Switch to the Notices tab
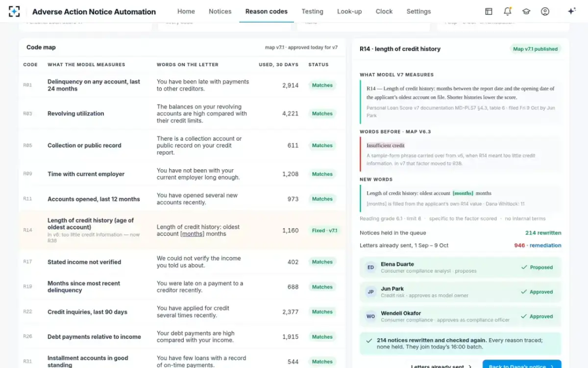Image resolution: width=588 pixels, height=368 pixels. [x=220, y=11]
